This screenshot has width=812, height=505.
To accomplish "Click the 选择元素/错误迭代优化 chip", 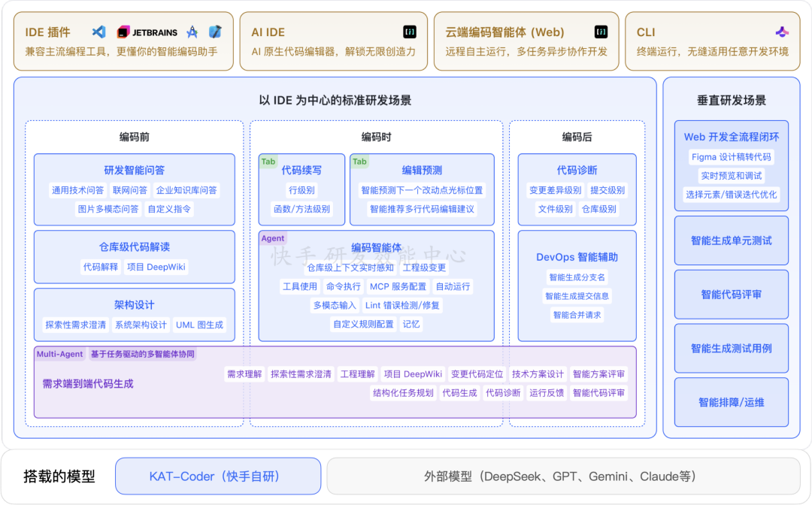I will [732, 195].
